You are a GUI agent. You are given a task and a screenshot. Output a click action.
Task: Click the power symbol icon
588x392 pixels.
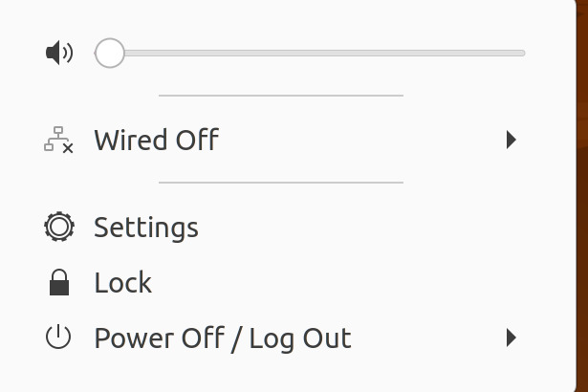(x=59, y=338)
